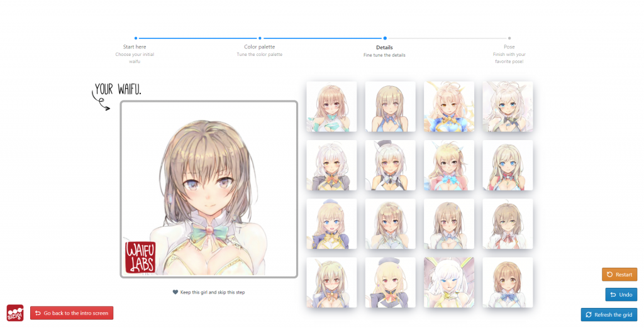Viewport: 644px width, 328px height.
Task: Click the Sizigi logo icon at bottom left
Action: [15, 312]
